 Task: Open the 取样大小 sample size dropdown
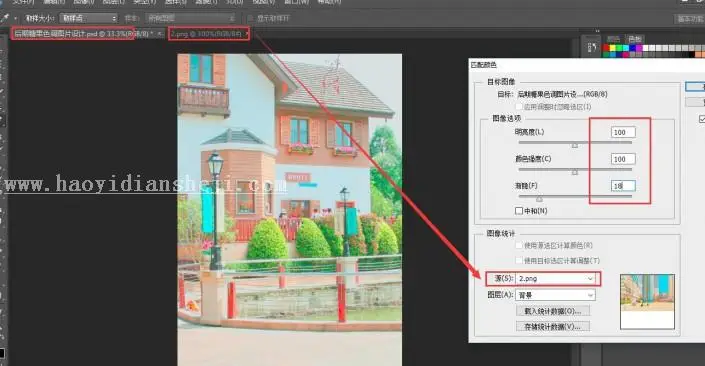(89, 18)
